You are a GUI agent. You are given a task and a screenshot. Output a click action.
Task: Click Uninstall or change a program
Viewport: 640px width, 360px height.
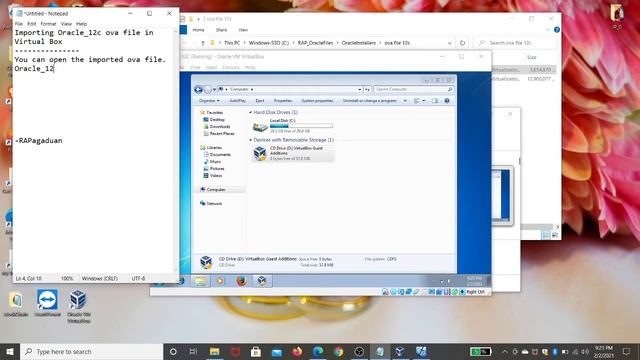click(369, 100)
